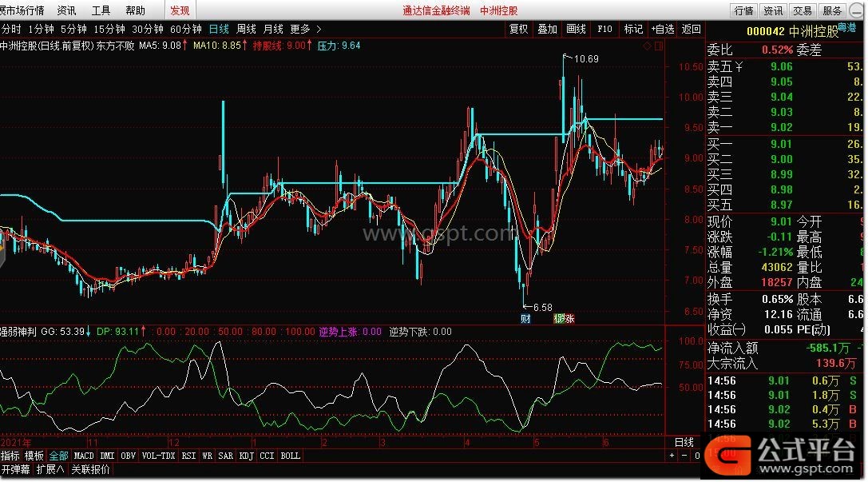
Task: Open the 帮助 menu
Action: click(x=135, y=10)
